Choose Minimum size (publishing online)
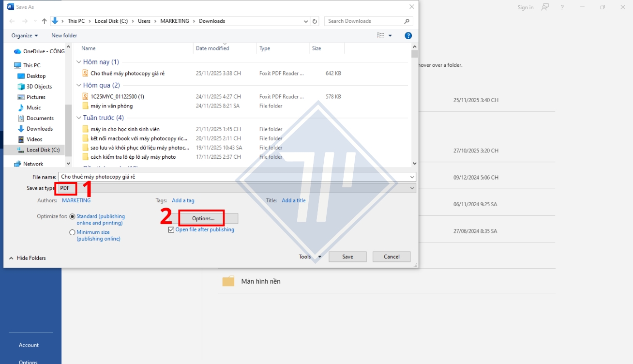 point(72,232)
